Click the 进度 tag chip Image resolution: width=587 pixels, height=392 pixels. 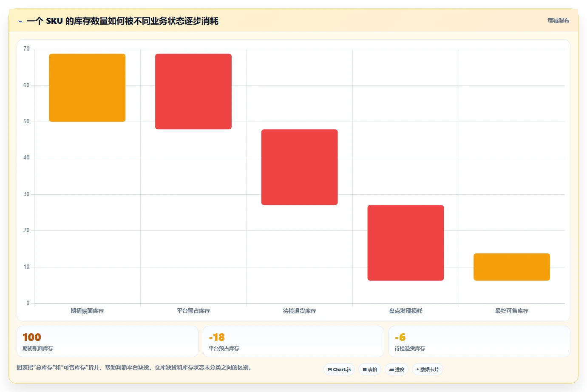(397, 369)
